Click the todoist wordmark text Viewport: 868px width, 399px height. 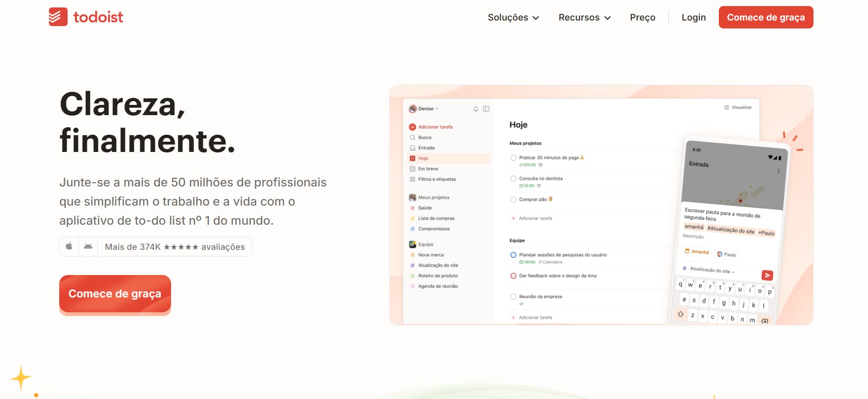tap(98, 17)
